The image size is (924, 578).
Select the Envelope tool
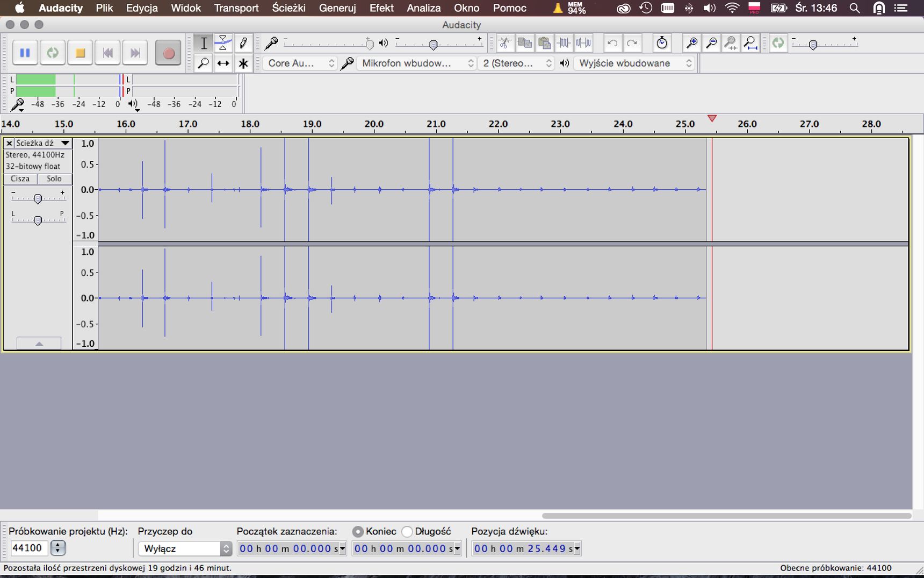223,43
